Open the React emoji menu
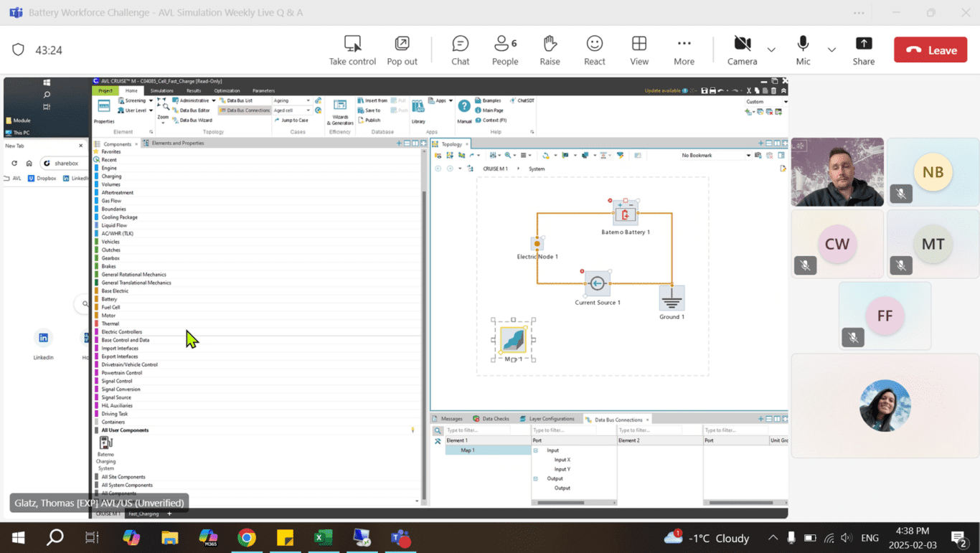980x553 pixels. 594,50
